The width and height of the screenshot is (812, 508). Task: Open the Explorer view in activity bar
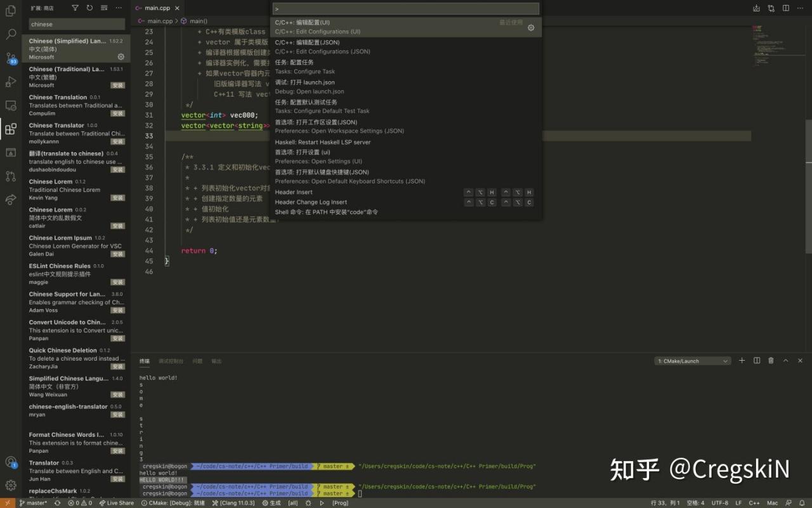[11, 11]
